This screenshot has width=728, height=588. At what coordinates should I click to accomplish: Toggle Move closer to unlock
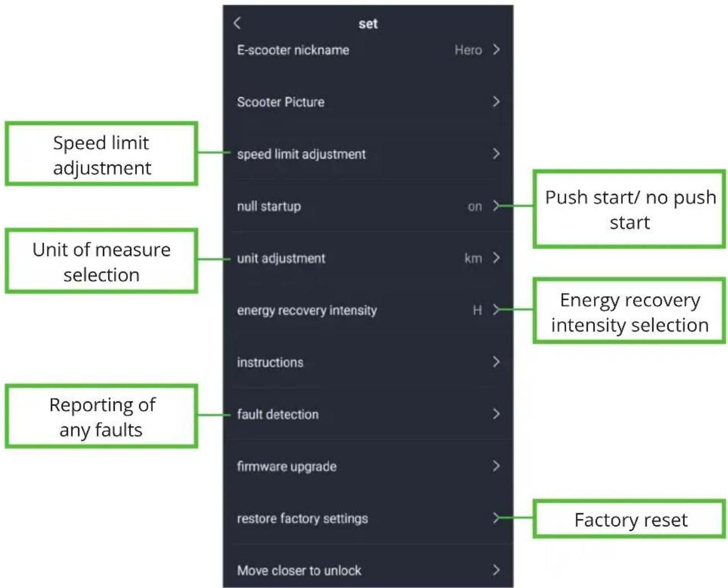[x=368, y=570]
